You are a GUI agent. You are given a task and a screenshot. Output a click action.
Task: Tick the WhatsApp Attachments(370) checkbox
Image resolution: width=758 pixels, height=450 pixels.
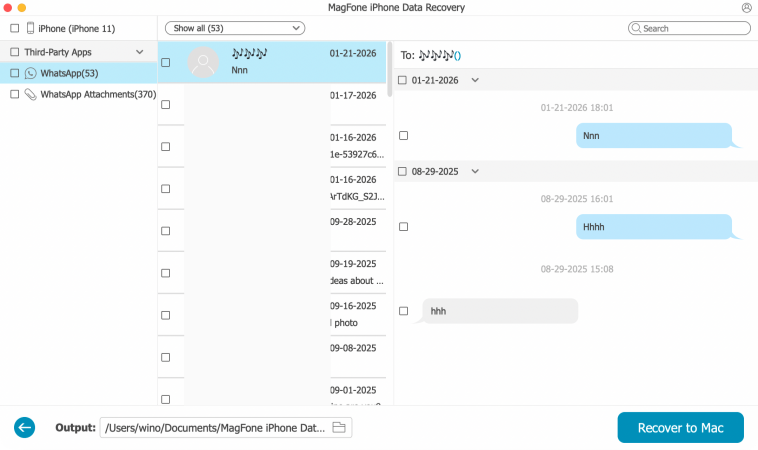(x=15, y=94)
